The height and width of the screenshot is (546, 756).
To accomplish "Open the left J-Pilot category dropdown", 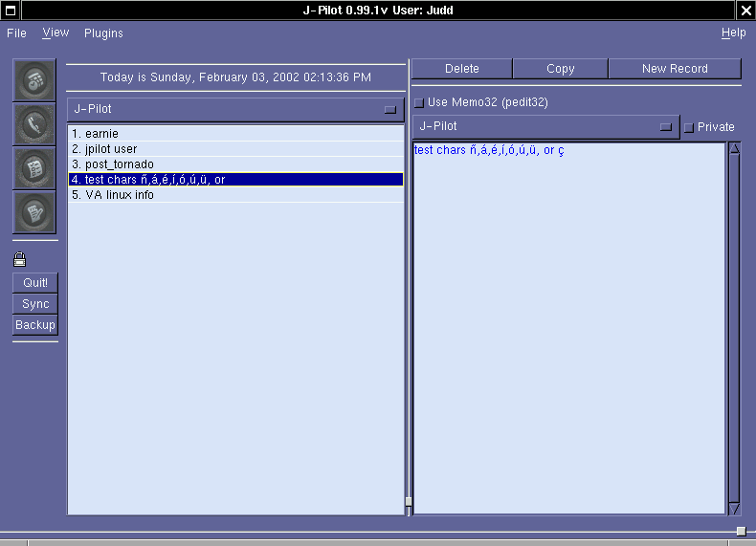I will pos(235,109).
